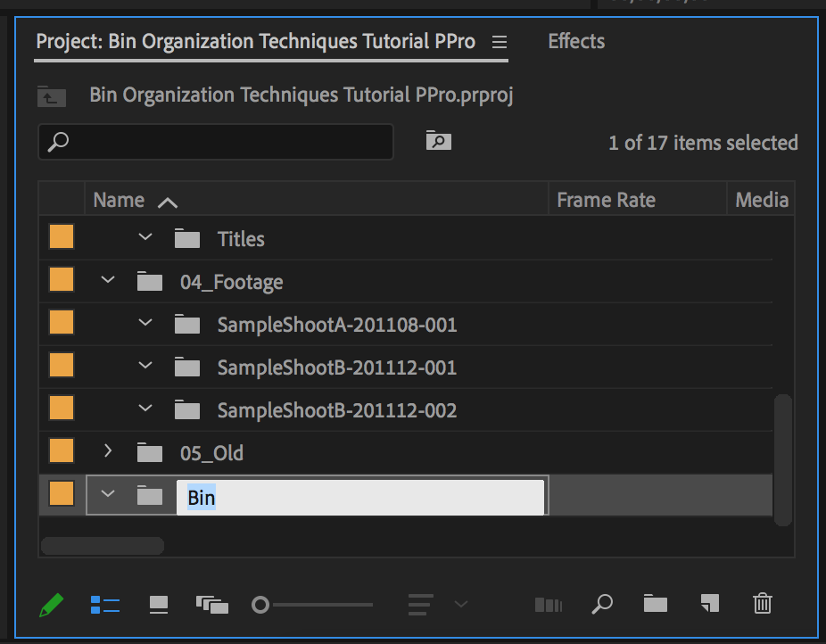Select the SampleShootA-201108-001 name
Screen dimensions: 826x644
pos(337,325)
